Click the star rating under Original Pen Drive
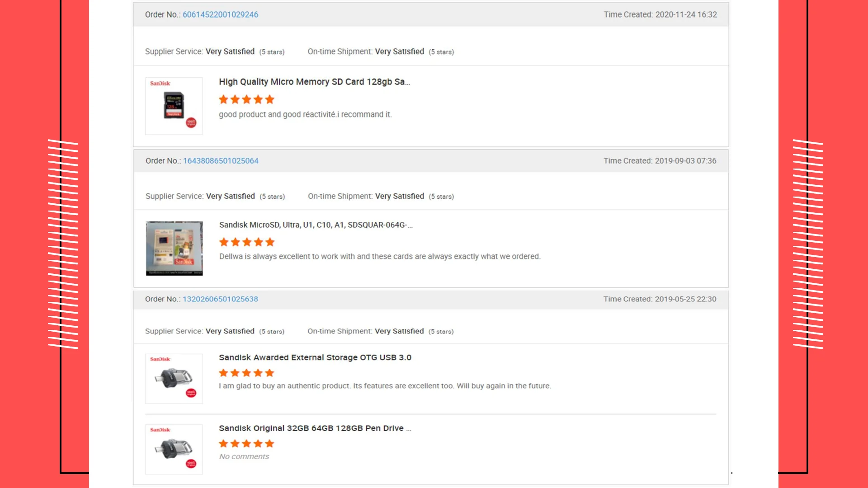 click(246, 444)
